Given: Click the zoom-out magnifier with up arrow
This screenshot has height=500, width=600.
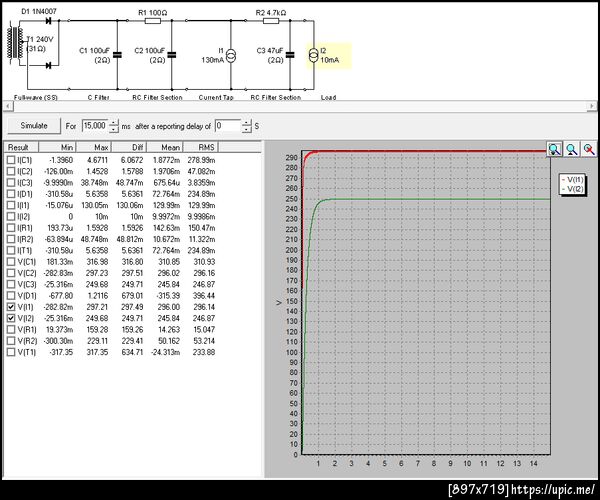Looking at the screenshot, I should (x=572, y=149).
